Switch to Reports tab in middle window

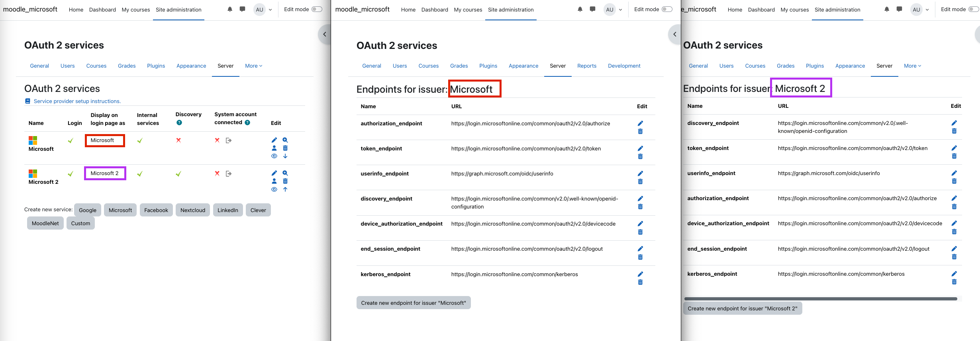click(587, 66)
